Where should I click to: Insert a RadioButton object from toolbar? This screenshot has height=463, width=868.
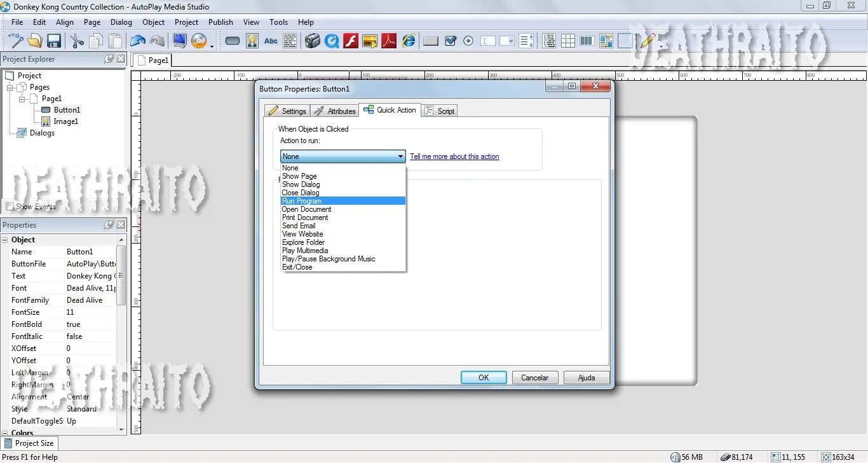pyautogui.click(x=468, y=41)
